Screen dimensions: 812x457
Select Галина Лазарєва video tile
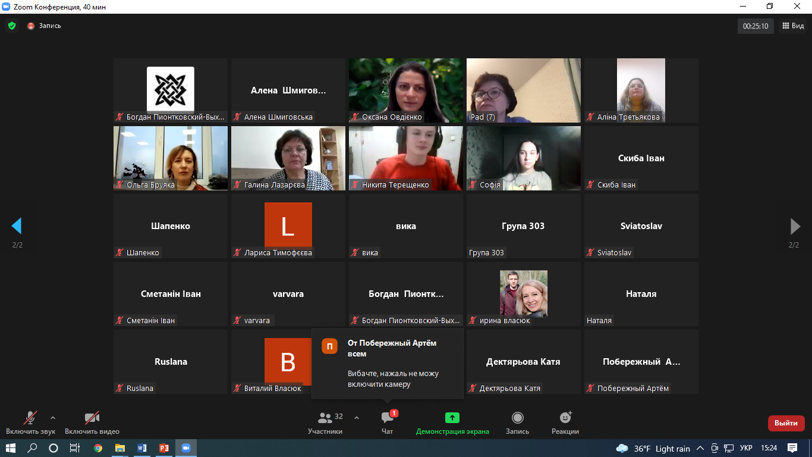[x=288, y=158]
